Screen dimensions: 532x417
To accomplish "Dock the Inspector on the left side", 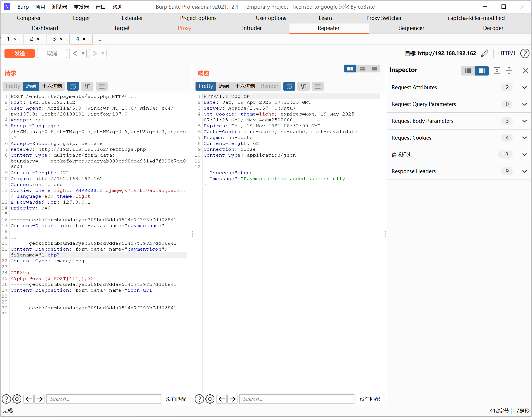I will pyautogui.click(x=468, y=70).
